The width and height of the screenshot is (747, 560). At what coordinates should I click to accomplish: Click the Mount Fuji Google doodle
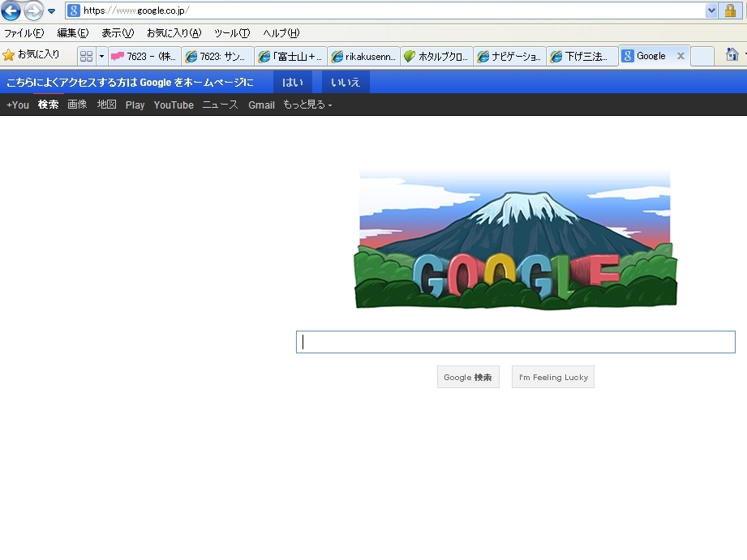tap(515, 240)
